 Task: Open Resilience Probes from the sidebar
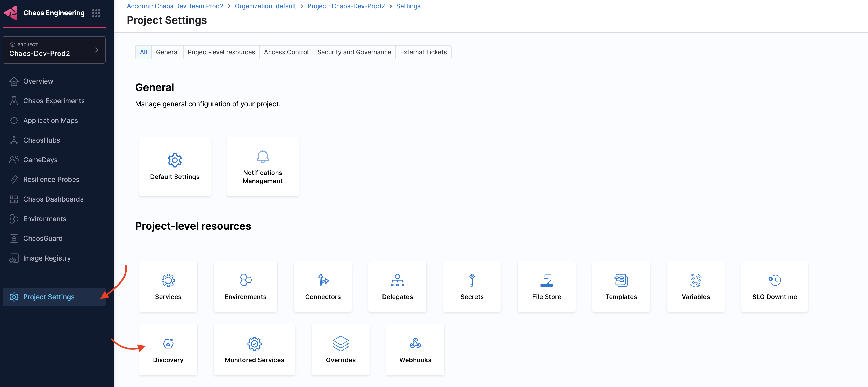point(51,179)
